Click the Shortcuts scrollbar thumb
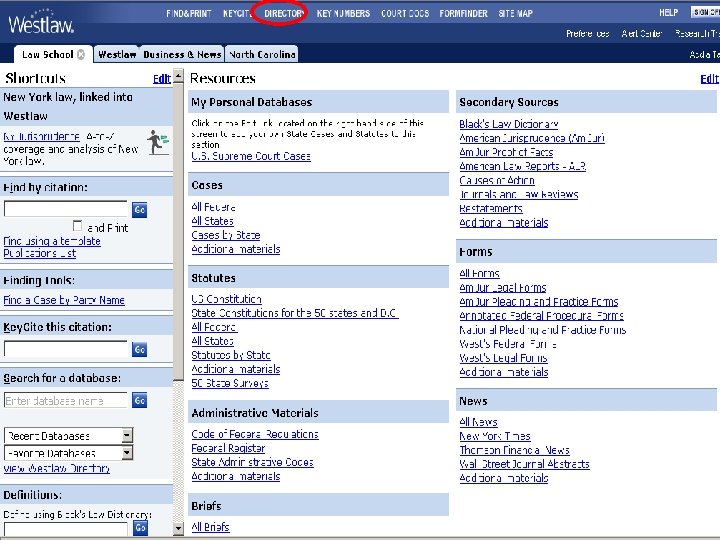The height and width of the screenshot is (540, 720). [x=178, y=231]
